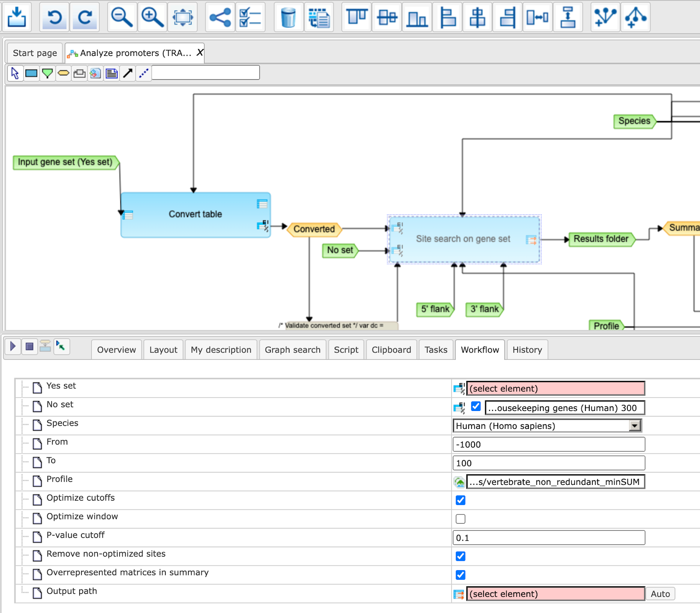
Task: Click the Auto button for Output path
Action: pyautogui.click(x=660, y=594)
